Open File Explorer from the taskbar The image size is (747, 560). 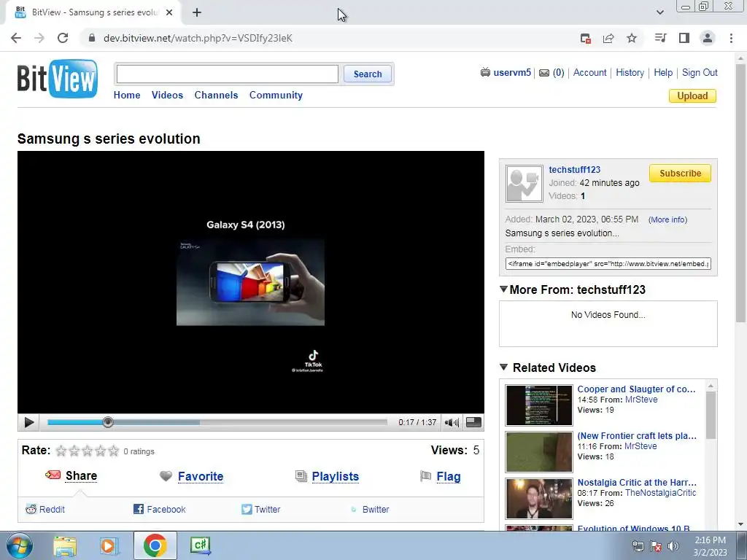coord(65,545)
